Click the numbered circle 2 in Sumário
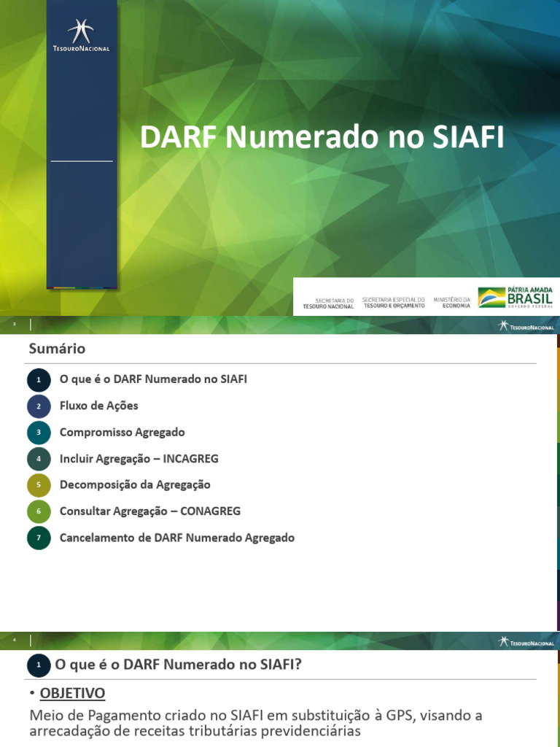Screen dimensions: 560x747 click(39, 406)
